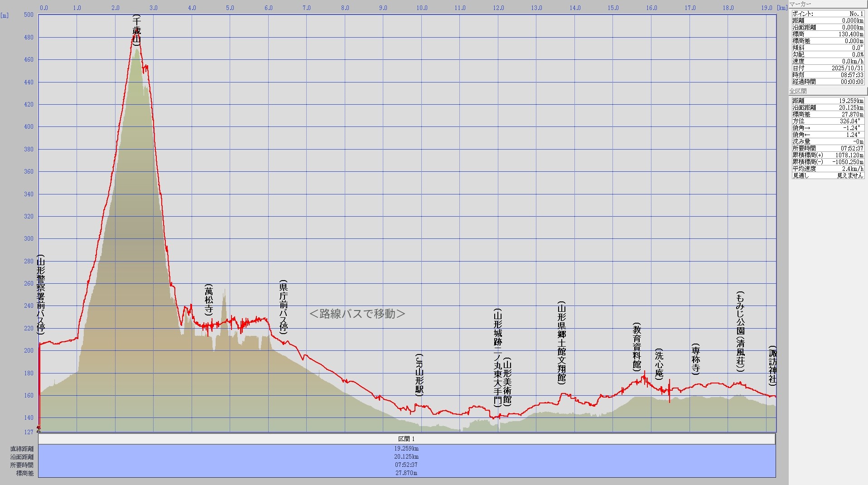Select the 区間 1 section bar
The width and height of the screenshot is (868, 485).
click(x=406, y=439)
